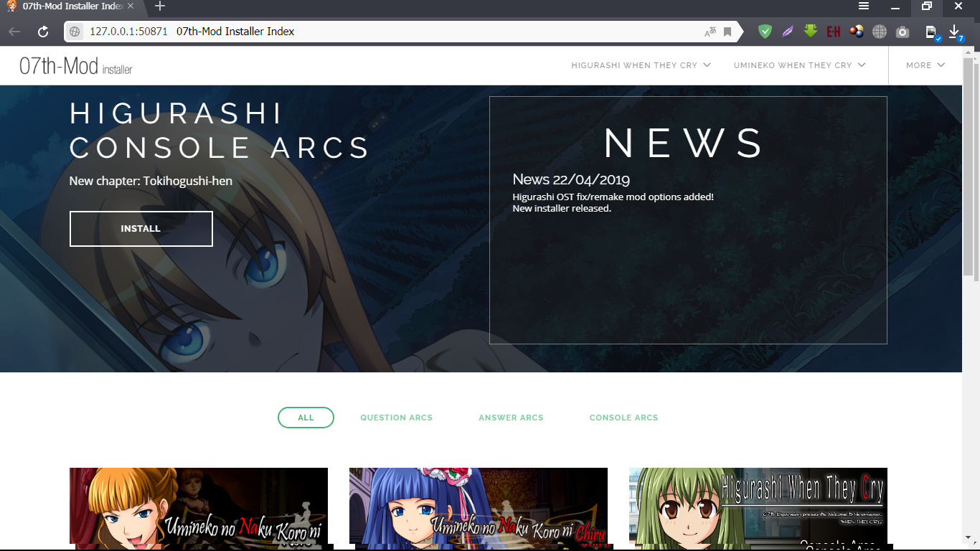Filter by Question Arcs
The height and width of the screenshot is (551, 980).
pos(396,418)
